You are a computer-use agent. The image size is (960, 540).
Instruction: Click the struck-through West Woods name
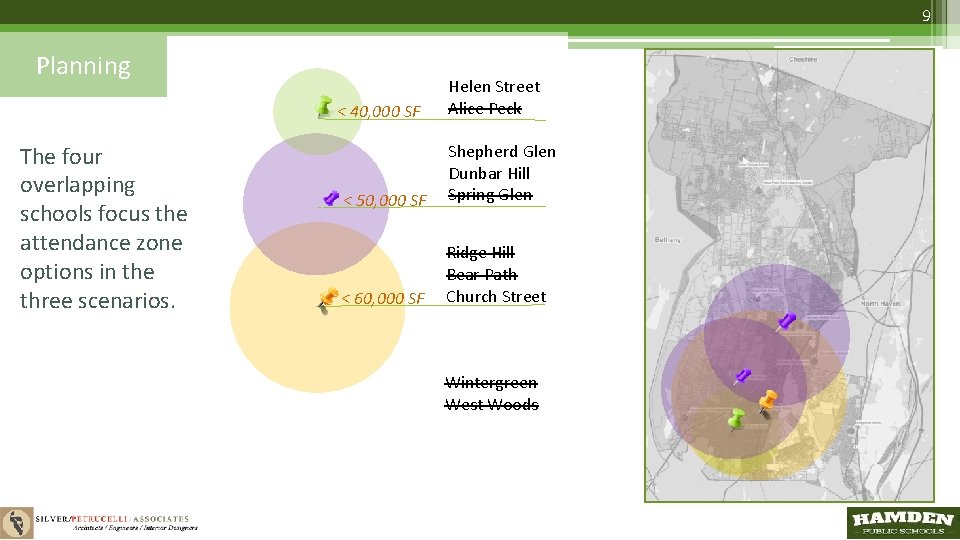[x=492, y=405]
